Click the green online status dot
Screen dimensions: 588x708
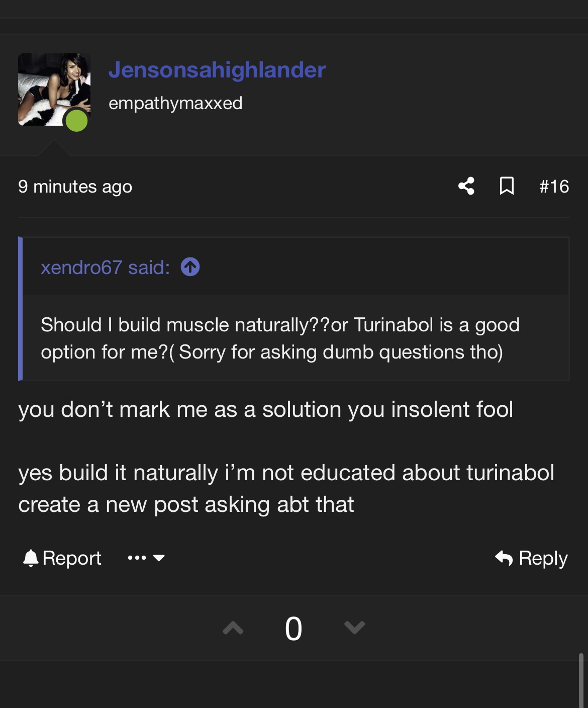coord(77,121)
